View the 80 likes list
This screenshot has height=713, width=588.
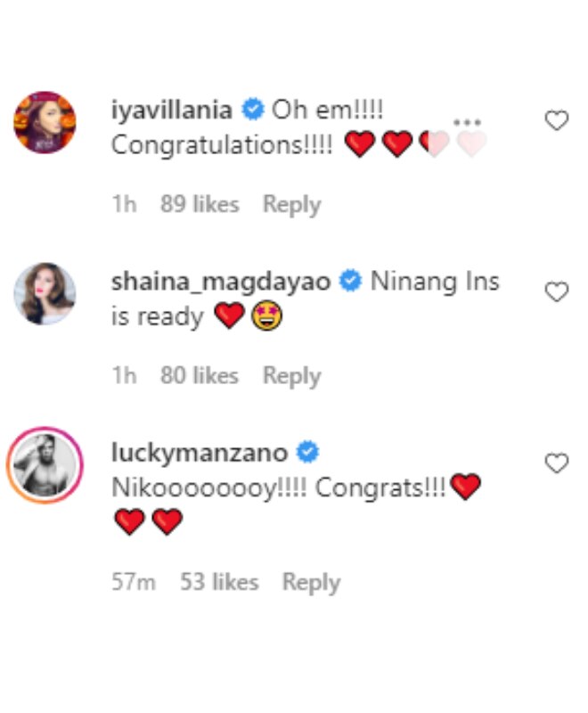200,375
